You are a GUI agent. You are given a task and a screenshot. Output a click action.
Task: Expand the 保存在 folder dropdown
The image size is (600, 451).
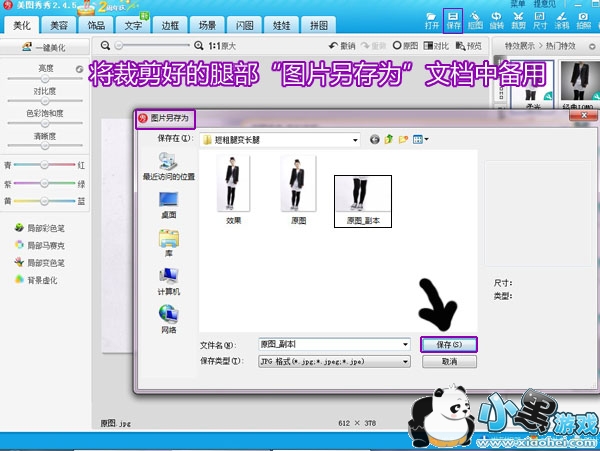[354, 139]
